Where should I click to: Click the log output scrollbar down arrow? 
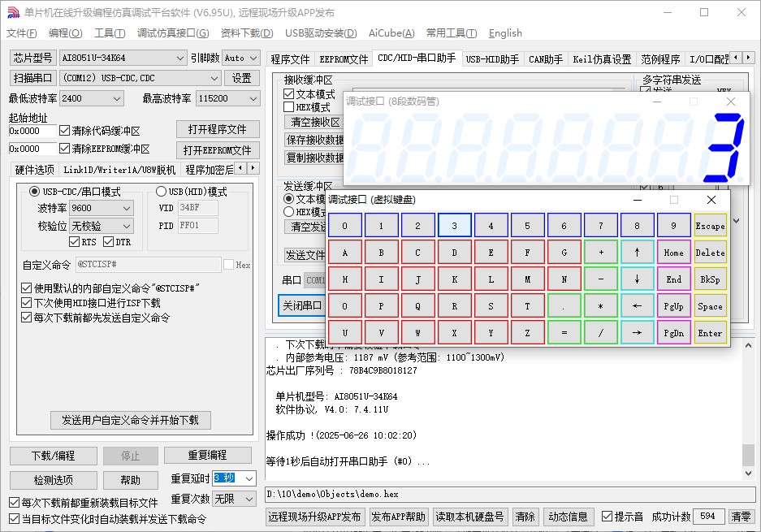[748, 473]
